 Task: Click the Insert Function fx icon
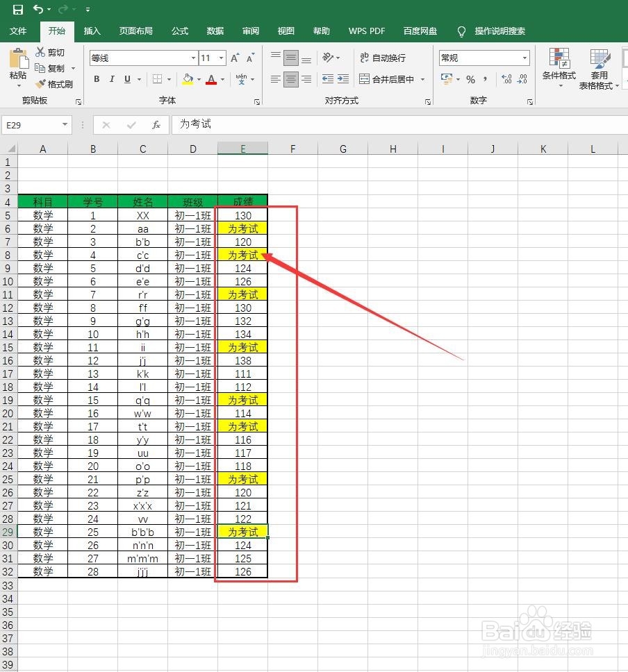(156, 125)
